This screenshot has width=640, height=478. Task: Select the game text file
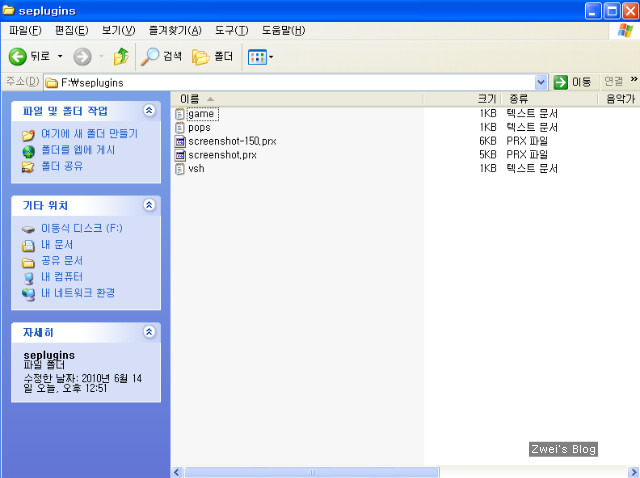pos(202,114)
